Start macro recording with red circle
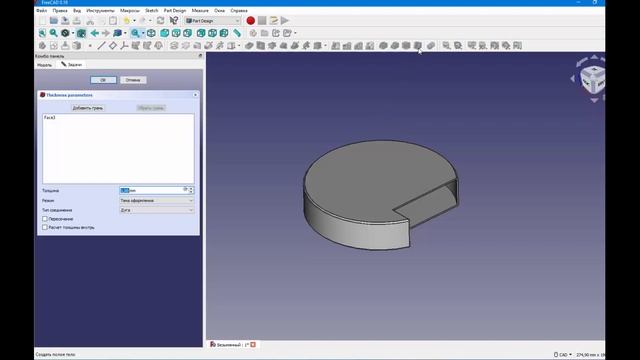 [251, 21]
